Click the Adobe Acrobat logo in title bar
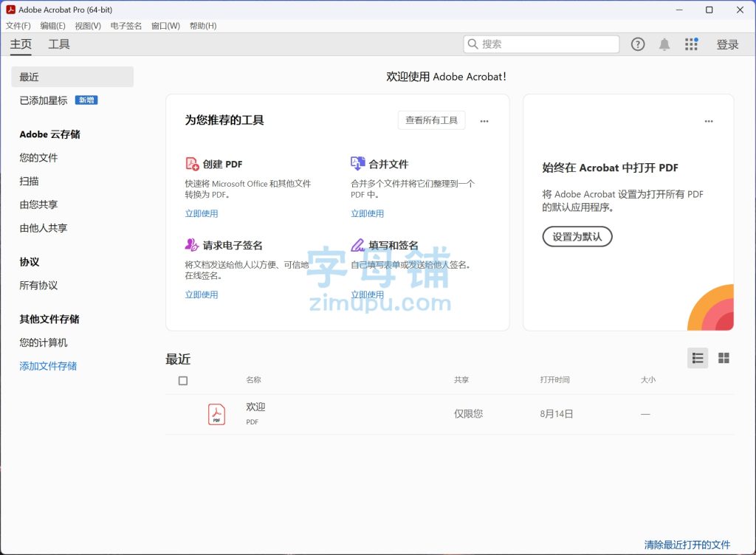This screenshot has width=756, height=555. pyautogui.click(x=10, y=10)
